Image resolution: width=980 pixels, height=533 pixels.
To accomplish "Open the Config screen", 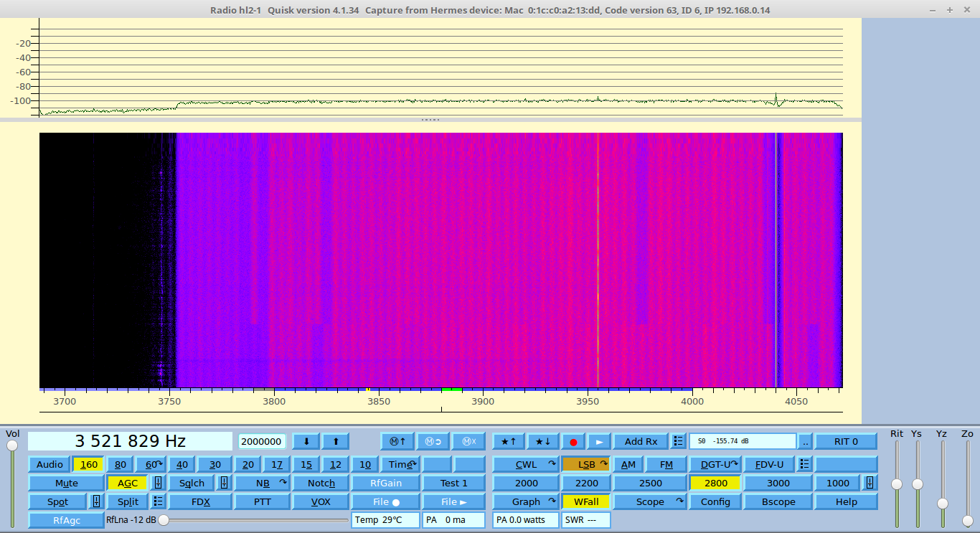I will point(715,501).
